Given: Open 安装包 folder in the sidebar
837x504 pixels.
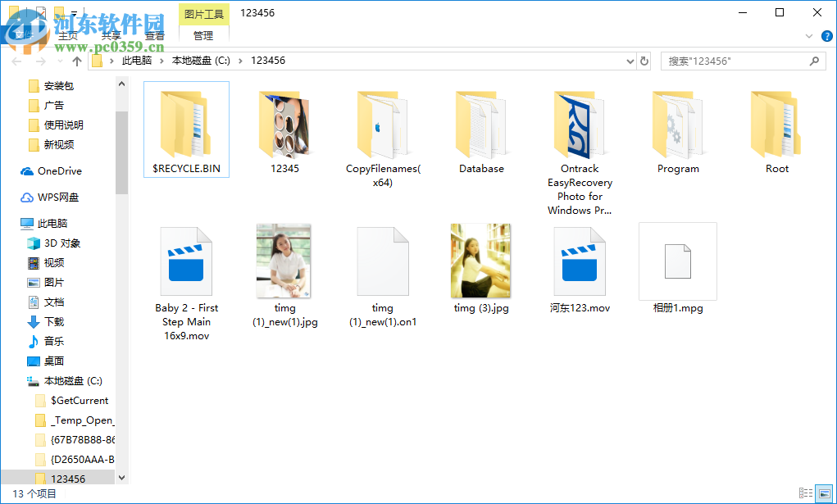Looking at the screenshot, I should (x=52, y=85).
